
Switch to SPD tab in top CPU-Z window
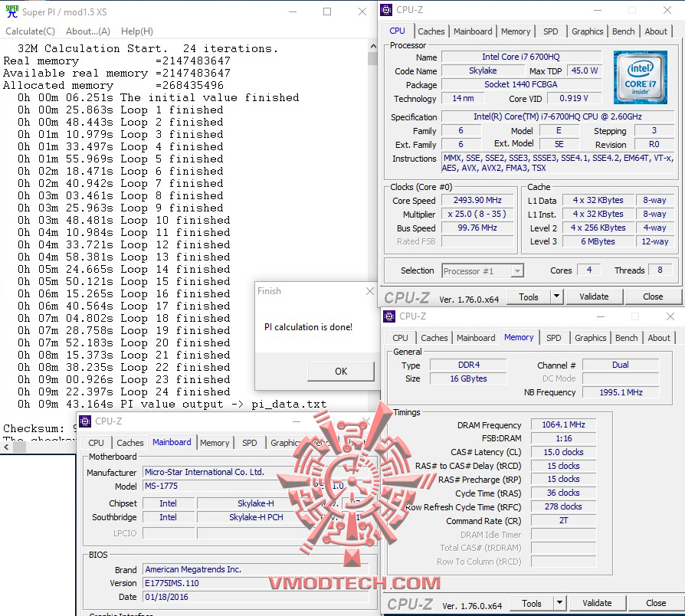[x=550, y=31]
